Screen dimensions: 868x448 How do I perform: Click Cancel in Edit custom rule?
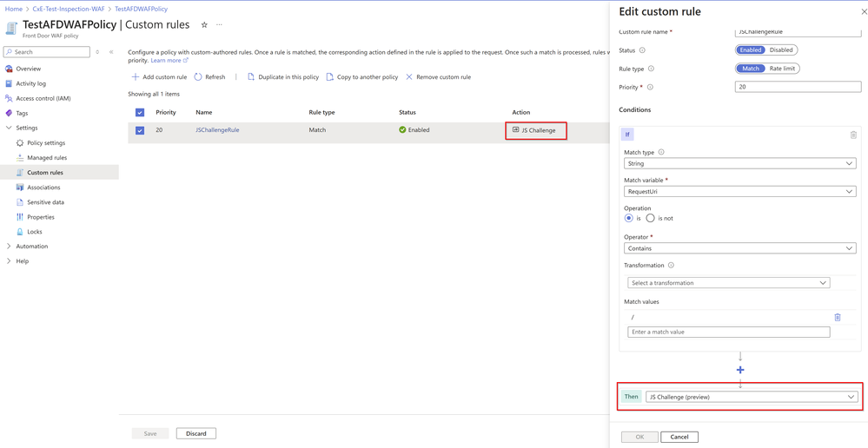tap(679, 437)
